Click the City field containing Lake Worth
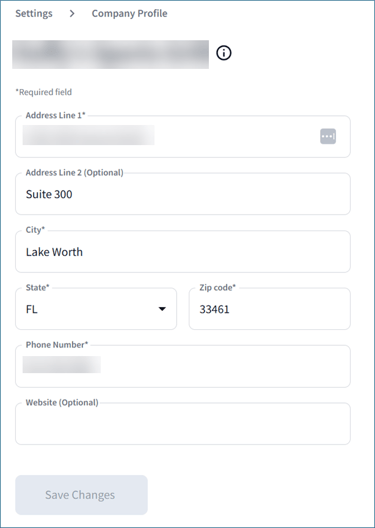 click(x=183, y=252)
